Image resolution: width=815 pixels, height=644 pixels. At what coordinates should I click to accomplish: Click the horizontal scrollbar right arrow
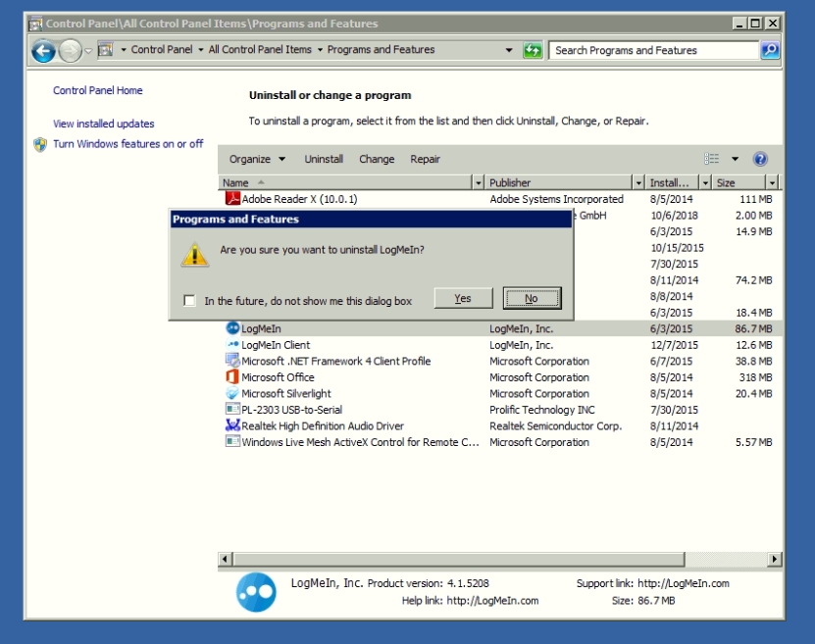coord(774,559)
